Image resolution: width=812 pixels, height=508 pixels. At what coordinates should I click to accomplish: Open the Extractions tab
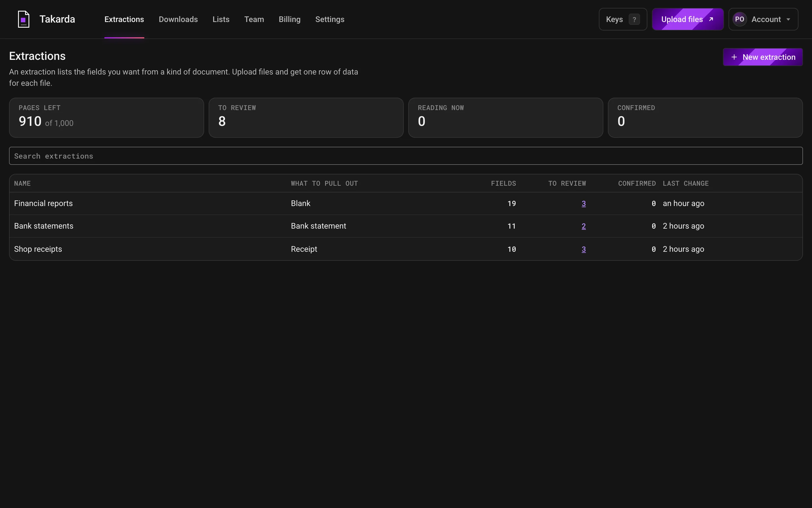(x=124, y=19)
